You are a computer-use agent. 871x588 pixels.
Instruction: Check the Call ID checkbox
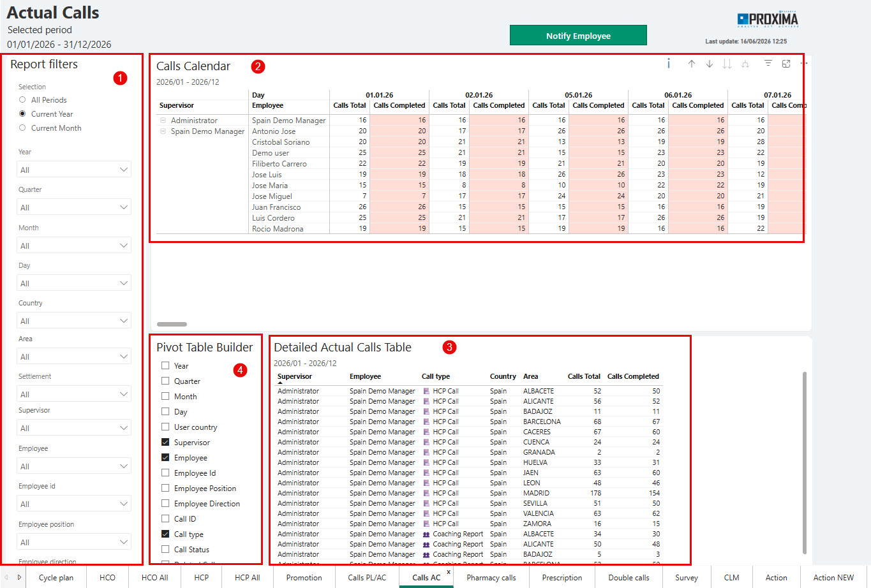click(165, 519)
